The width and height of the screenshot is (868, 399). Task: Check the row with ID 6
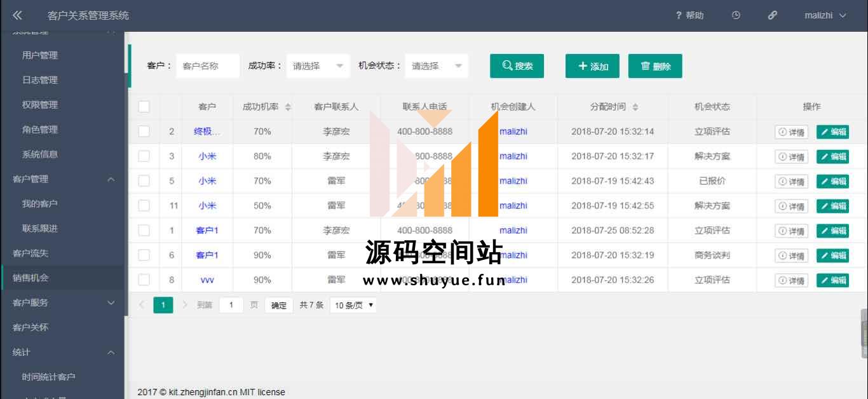[144, 255]
